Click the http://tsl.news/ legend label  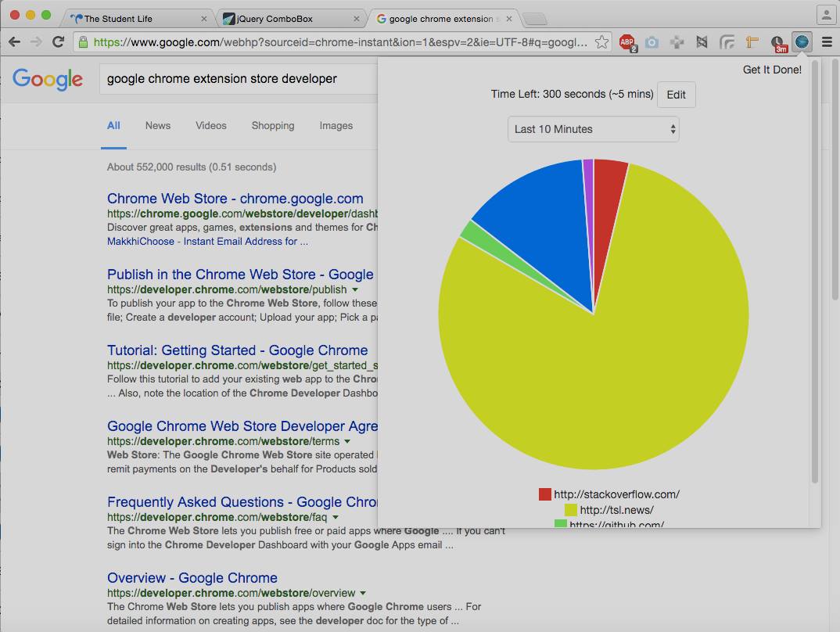[616, 510]
